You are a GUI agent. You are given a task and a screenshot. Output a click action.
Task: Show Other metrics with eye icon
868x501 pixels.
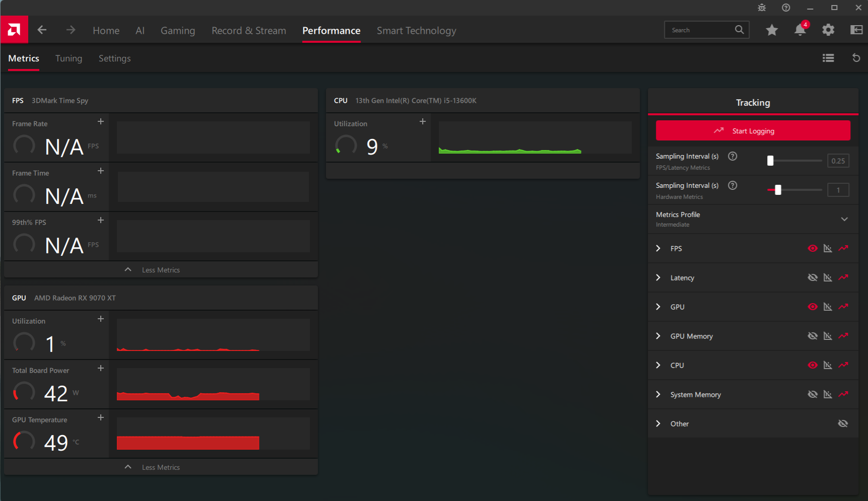point(843,423)
